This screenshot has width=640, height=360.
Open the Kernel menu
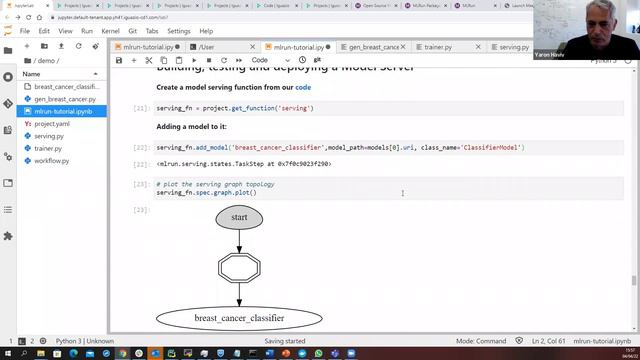pyautogui.click(x=110, y=31)
